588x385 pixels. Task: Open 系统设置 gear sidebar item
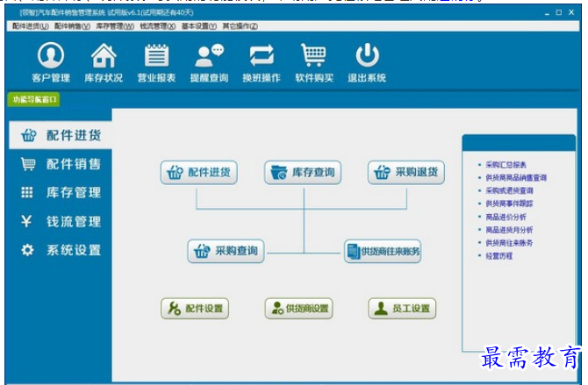(61, 250)
